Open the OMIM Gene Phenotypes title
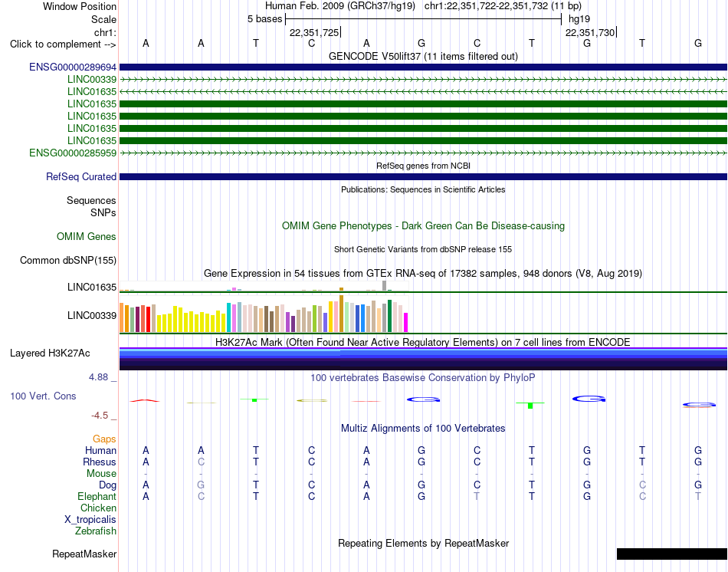 point(424,226)
